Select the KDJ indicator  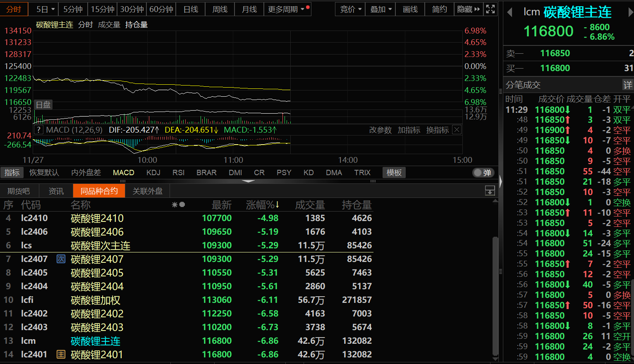coord(153,173)
